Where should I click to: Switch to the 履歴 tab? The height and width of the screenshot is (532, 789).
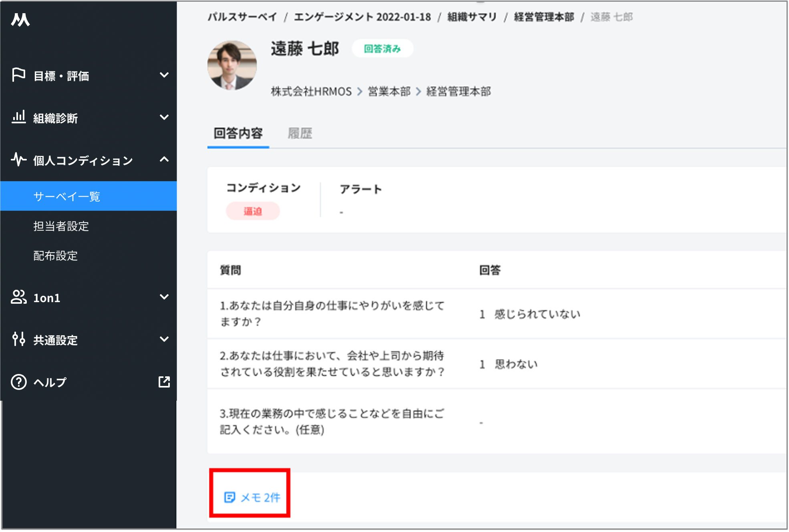pyautogui.click(x=300, y=133)
